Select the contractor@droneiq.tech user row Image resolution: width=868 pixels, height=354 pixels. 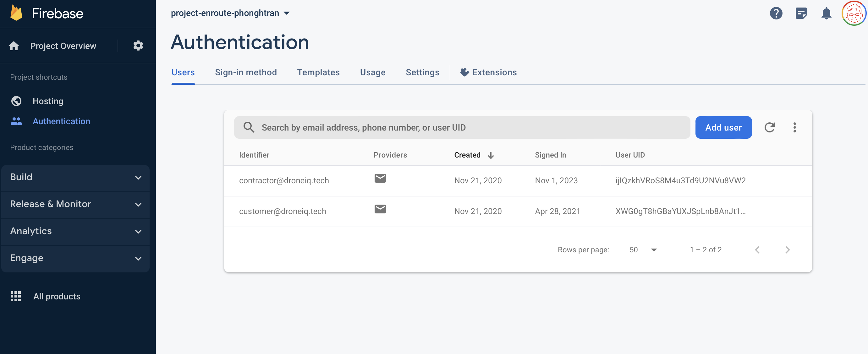point(518,181)
